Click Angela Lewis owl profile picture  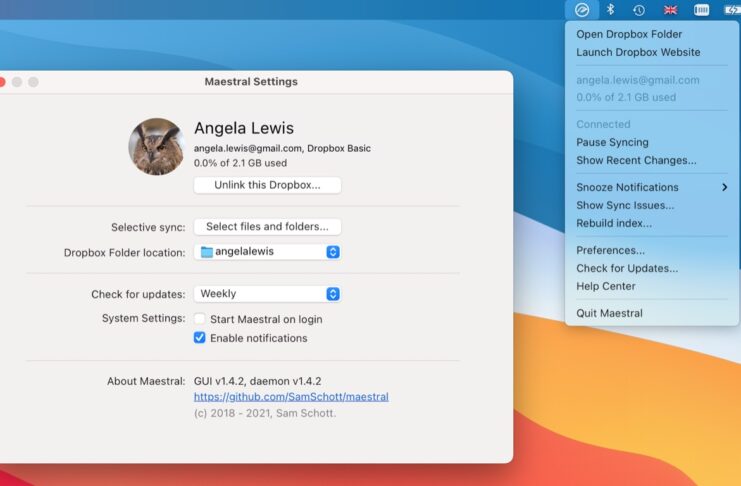tap(156, 146)
